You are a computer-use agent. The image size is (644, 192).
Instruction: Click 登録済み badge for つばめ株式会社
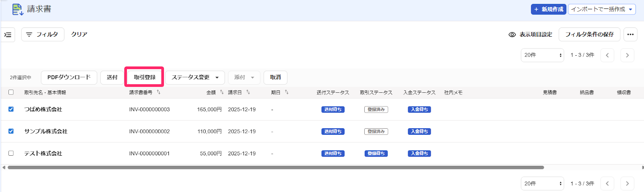pyautogui.click(x=376, y=109)
